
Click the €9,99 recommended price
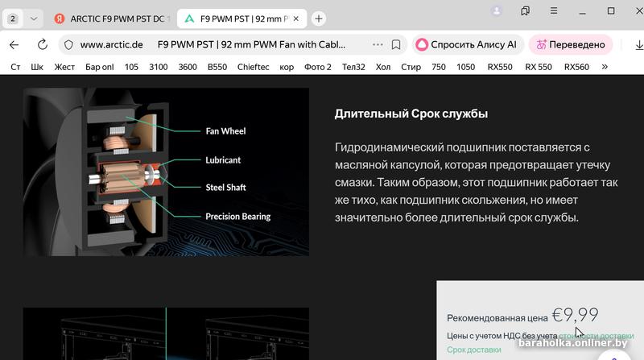575,315
